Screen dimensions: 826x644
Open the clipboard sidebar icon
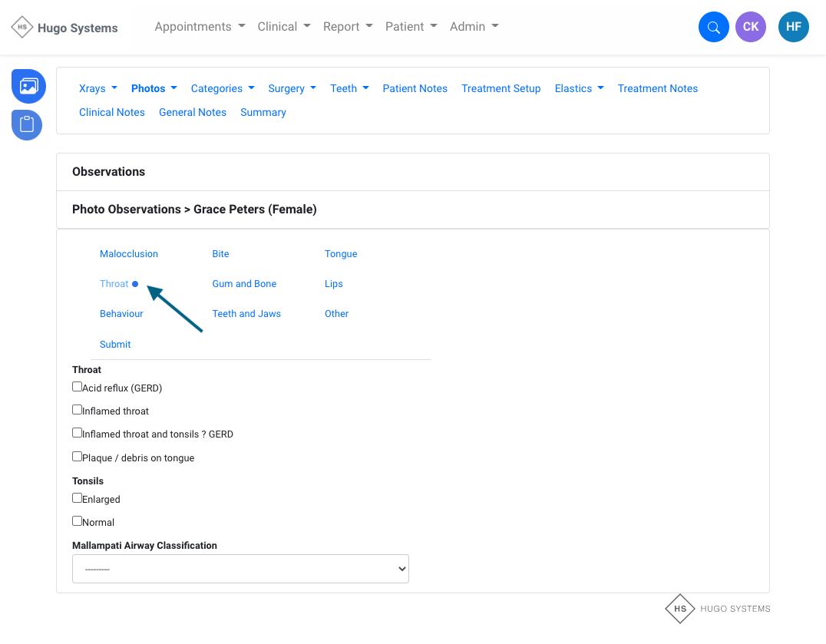pos(27,124)
